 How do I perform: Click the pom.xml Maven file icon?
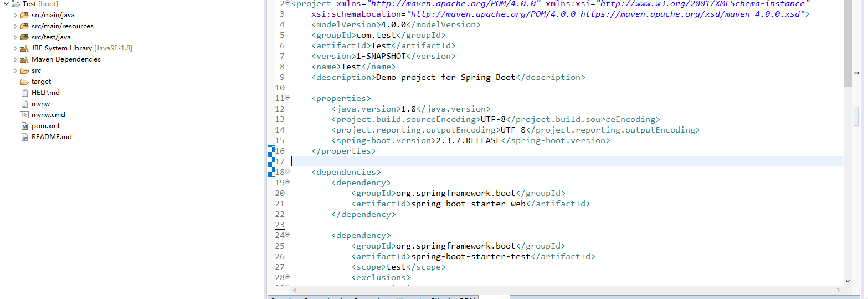24,126
